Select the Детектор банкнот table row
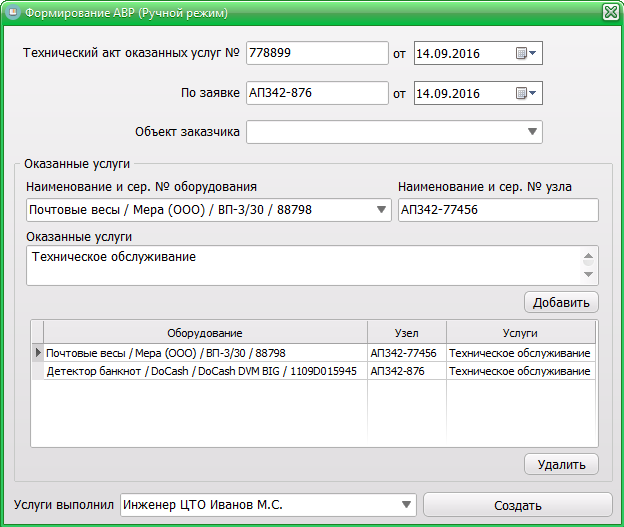Screen dimensions: 624x527 coord(200,371)
